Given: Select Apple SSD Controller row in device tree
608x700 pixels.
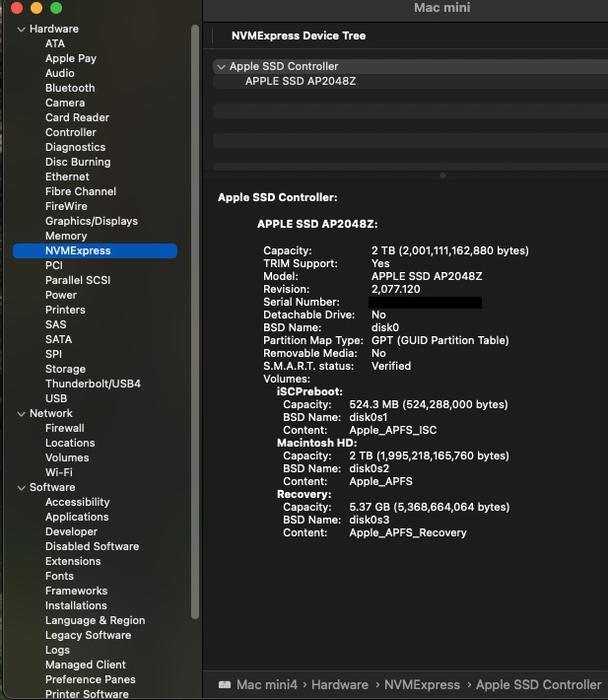Looking at the screenshot, I should pyautogui.click(x=410, y=66).
